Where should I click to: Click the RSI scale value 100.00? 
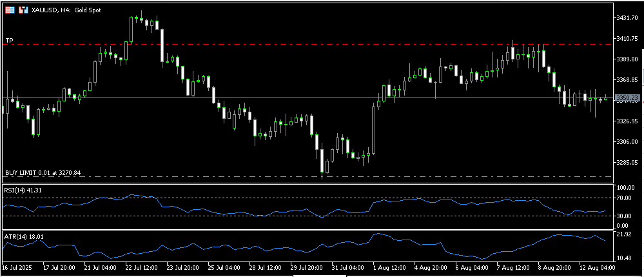pos(626,188)
